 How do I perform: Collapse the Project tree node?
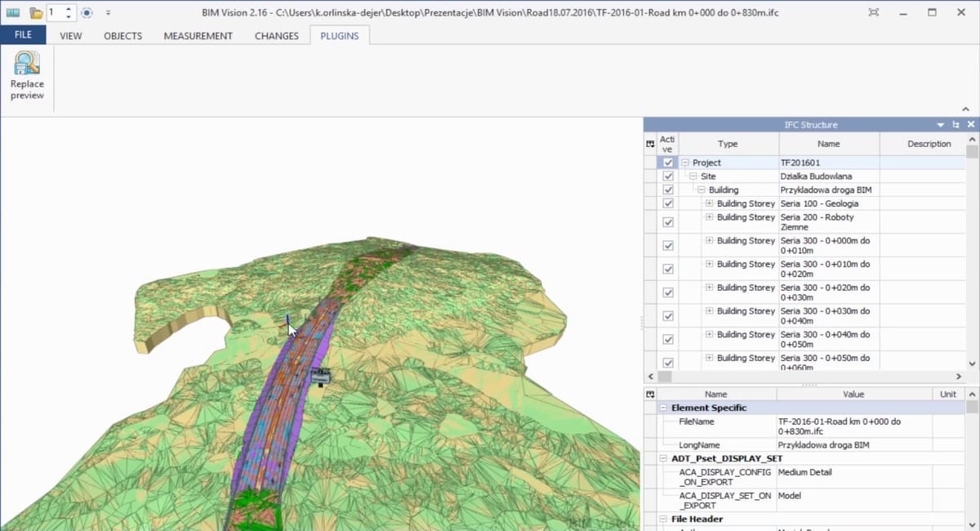[x=685, y=163]
